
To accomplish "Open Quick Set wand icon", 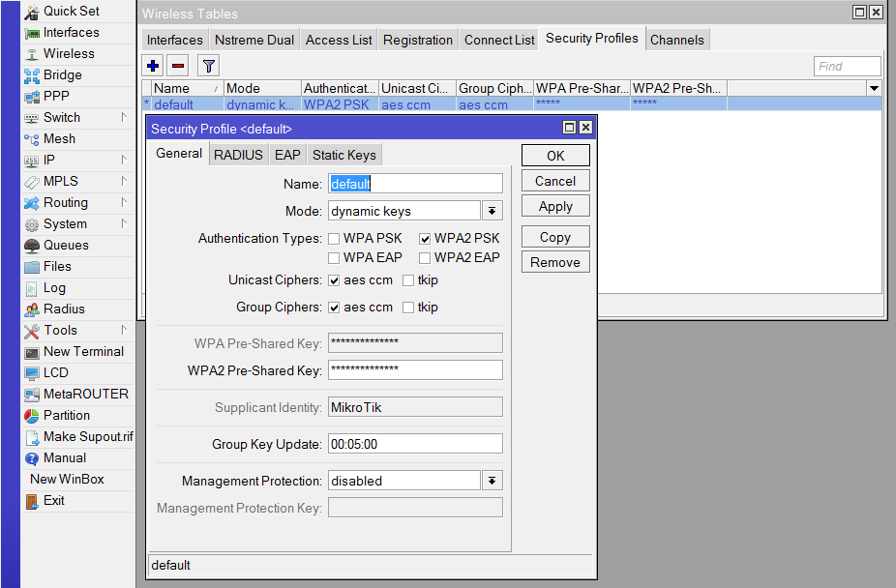I will [x=32, y=12].
